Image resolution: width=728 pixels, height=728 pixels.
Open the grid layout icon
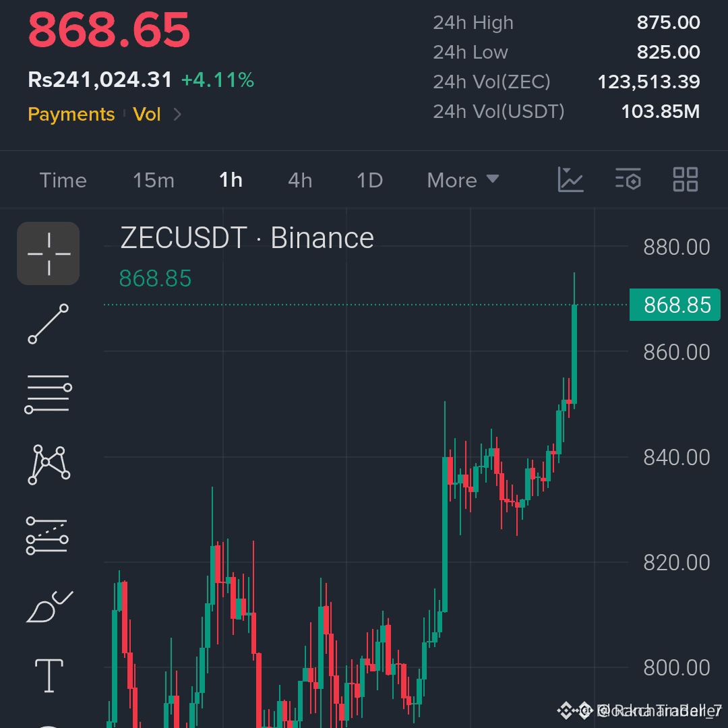click(x=686, y=180)
